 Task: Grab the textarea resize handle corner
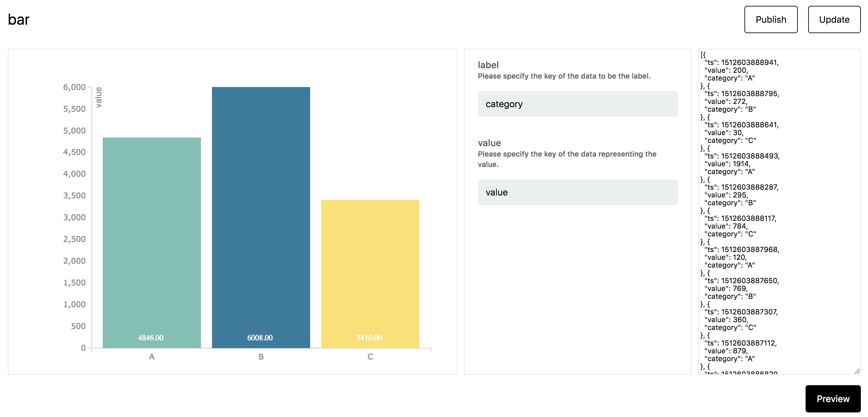pos(857,371)
